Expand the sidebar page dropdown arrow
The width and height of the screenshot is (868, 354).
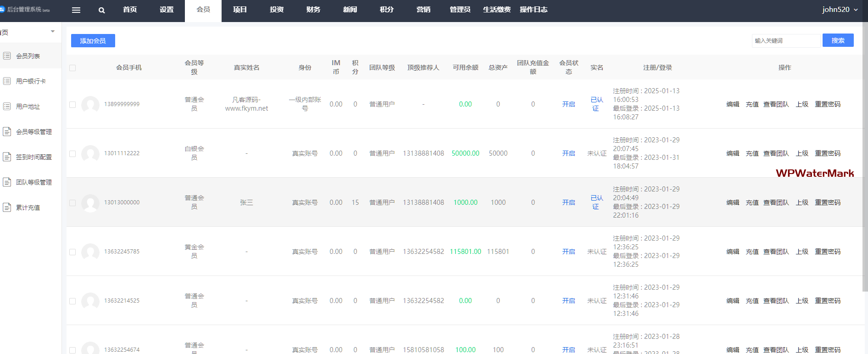click(x=53, y=32)
